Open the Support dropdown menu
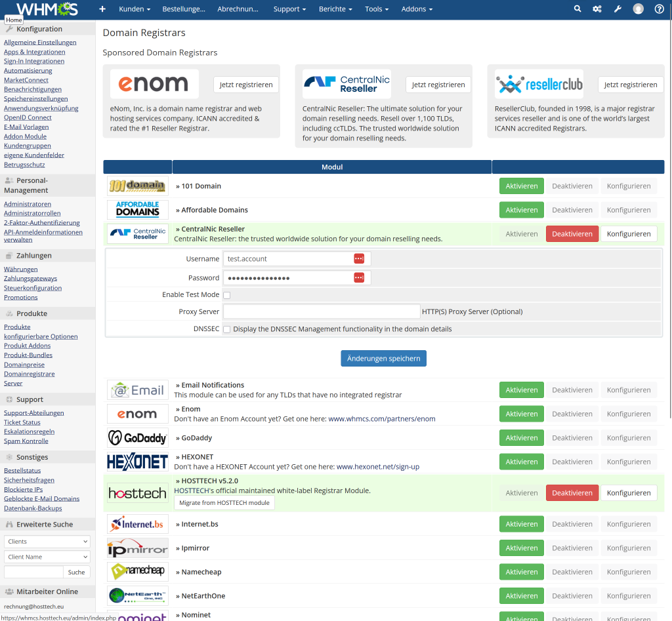Viewport: 672px width, 621px height. point(289,9)
